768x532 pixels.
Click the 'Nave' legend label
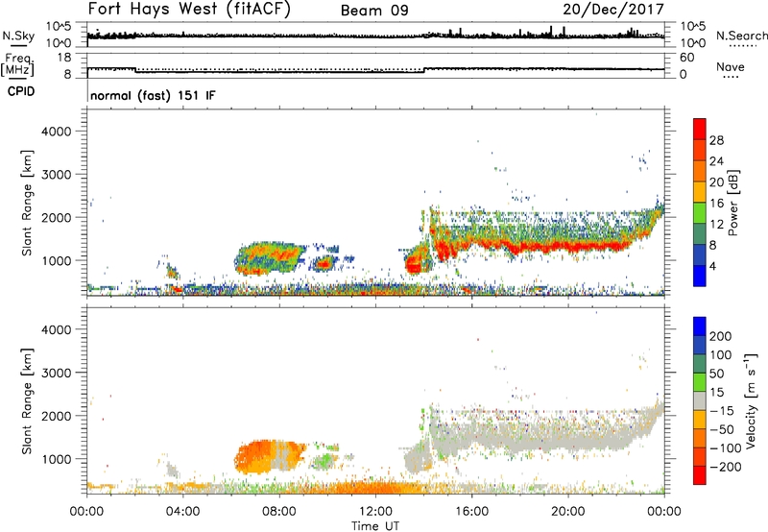pyautogui.click(x=731, y=66)
